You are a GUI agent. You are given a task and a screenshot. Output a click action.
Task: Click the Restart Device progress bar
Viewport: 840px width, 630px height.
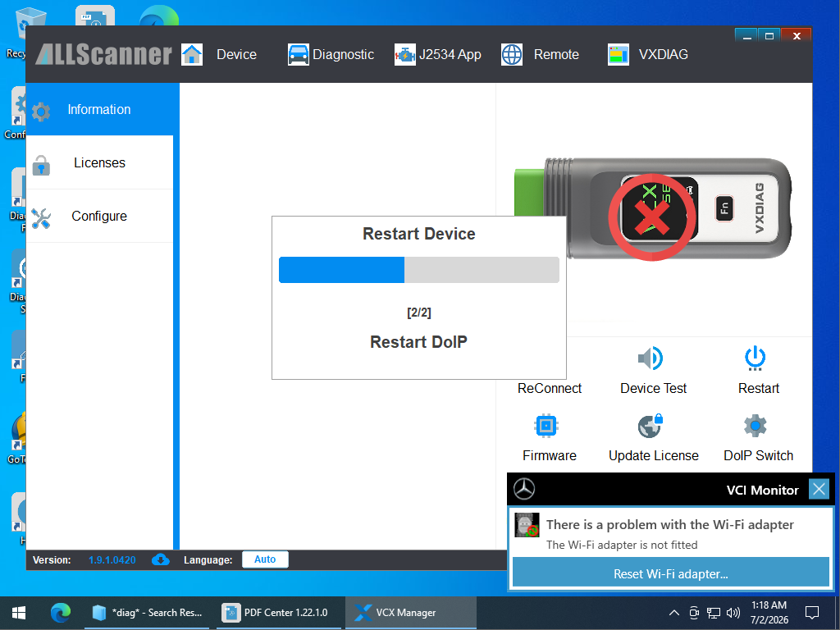click(x=419, y=270)
